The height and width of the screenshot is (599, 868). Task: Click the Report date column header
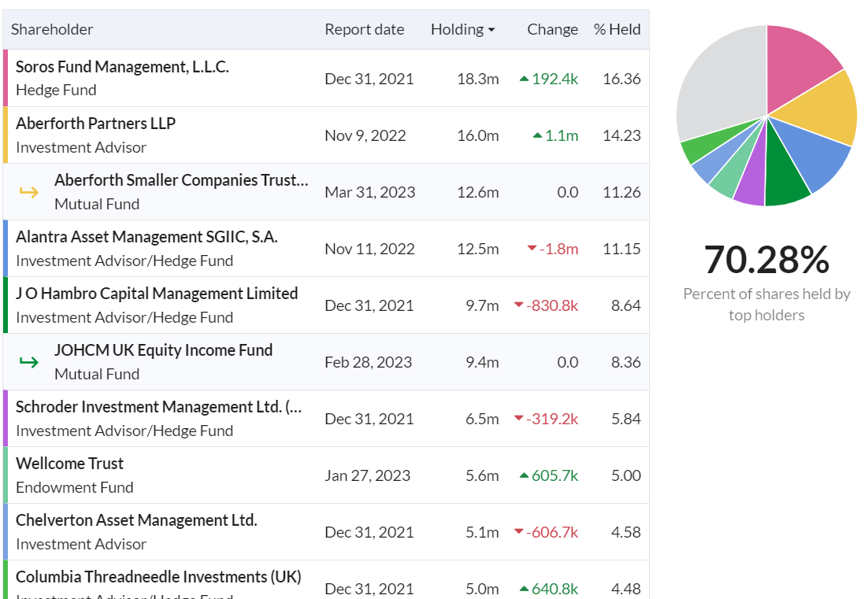pos(364,29)
